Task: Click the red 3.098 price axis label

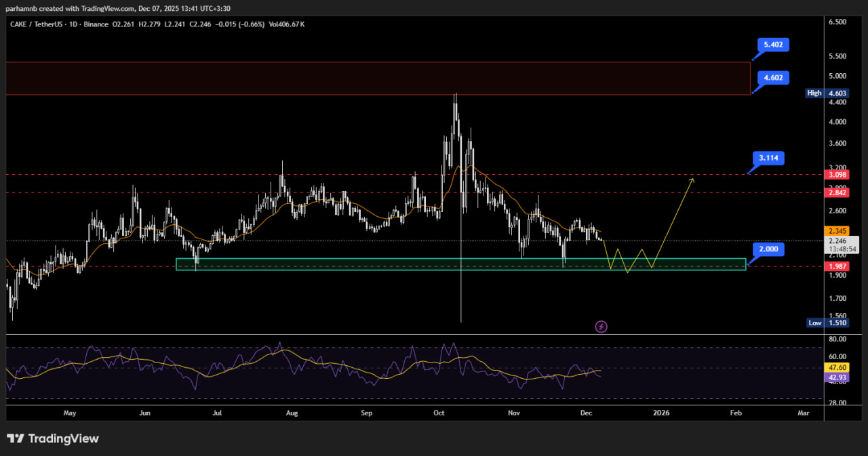Action: [x=835, y=175]
